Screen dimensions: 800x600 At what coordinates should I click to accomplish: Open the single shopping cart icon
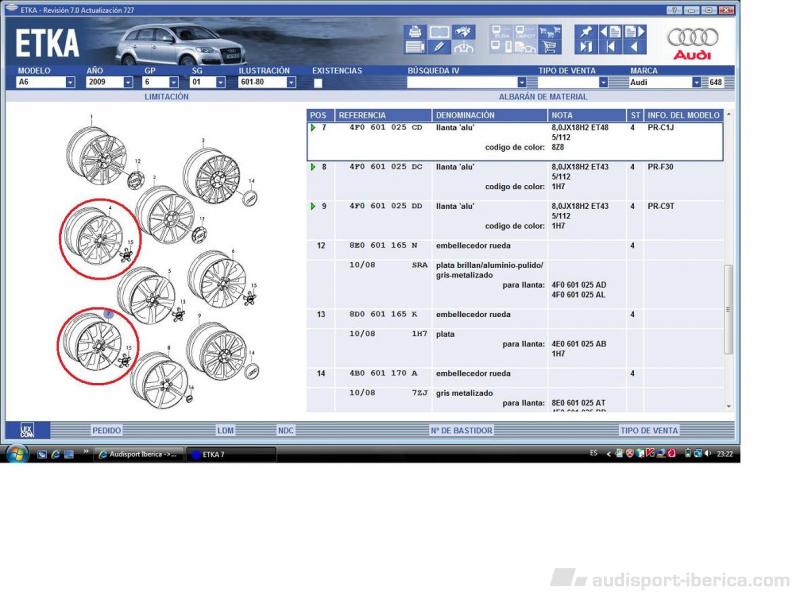(x=549, y=47)
